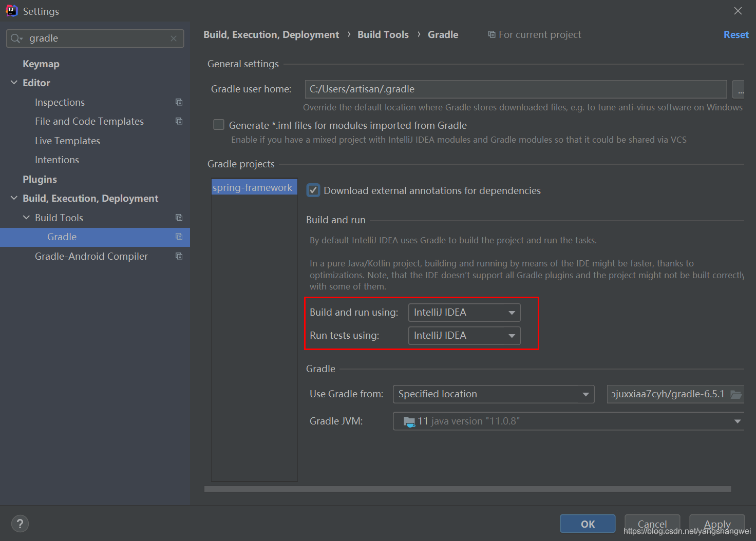The image size is (756, 541).
Task: Select Gradle-Android Compiler settings
Action: click(x=91, y=256)
